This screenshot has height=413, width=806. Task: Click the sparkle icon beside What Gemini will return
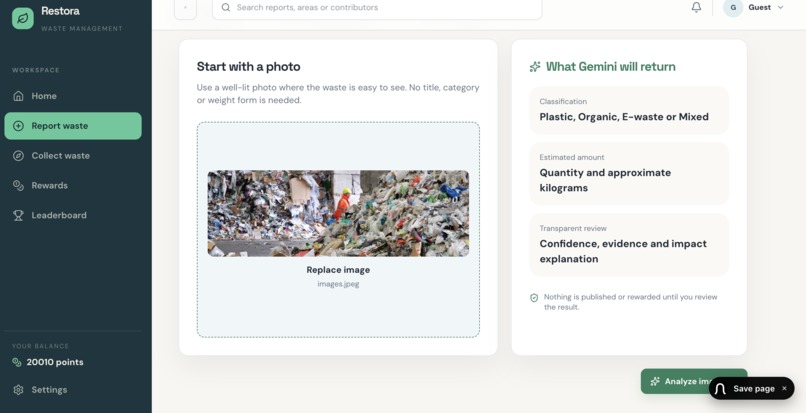coord(535,67)
